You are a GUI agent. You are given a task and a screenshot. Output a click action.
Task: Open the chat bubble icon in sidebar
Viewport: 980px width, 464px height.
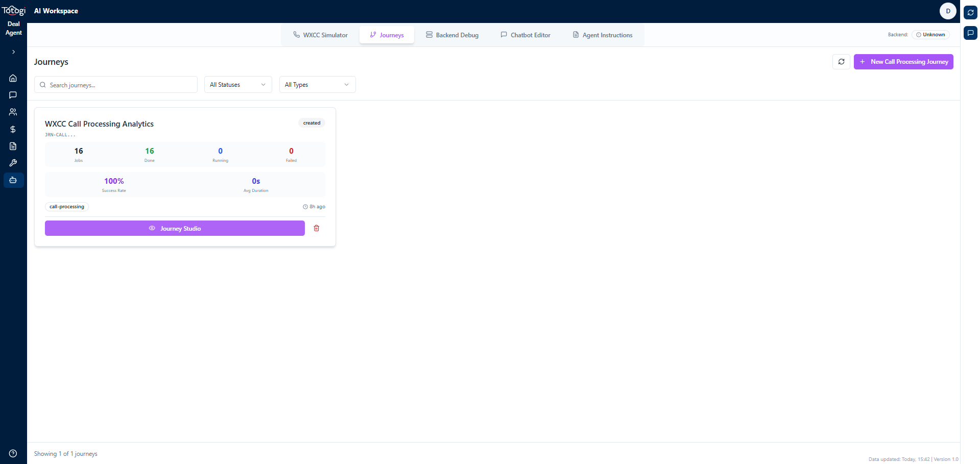[13, 95]
